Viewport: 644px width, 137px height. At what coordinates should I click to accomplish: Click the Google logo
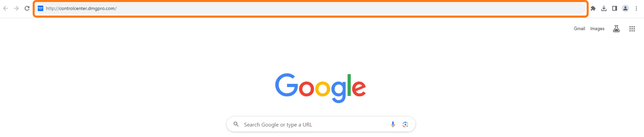coord(321,88)
